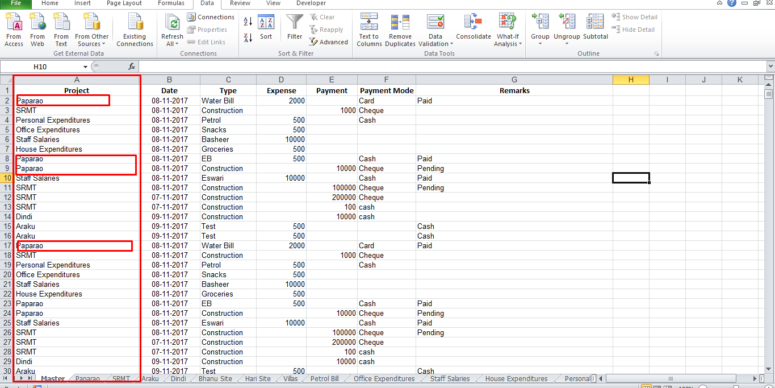This screenshot has height=388, width=775.
Task: Click the Refresh All icon
Action: [x=172, y=23]
